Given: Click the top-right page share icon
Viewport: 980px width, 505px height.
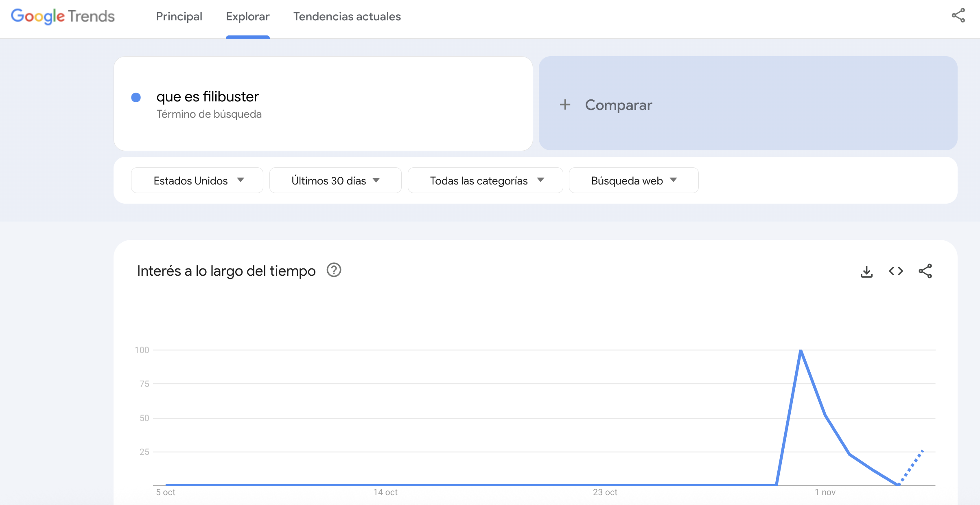Looking at the screenshot, I should click(x=958, y=16).
